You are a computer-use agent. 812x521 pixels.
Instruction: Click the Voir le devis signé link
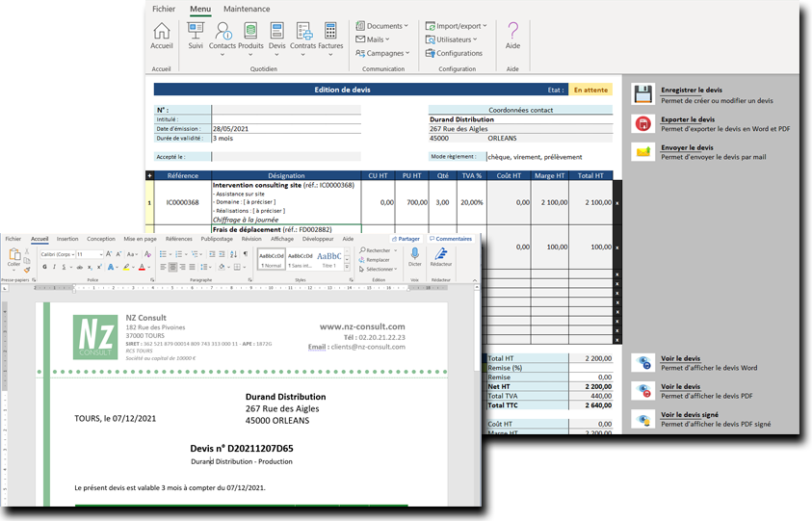690,415
